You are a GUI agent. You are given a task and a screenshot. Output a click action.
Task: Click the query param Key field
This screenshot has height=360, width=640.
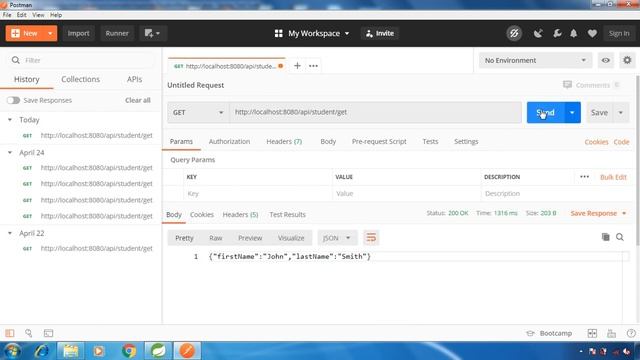pos(257,193)
